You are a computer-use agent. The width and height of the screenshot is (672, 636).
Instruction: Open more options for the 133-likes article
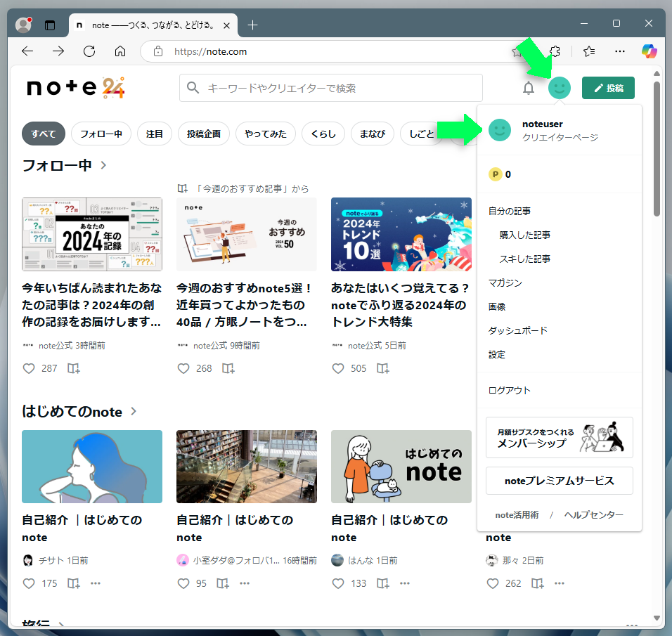coord(405,583)
